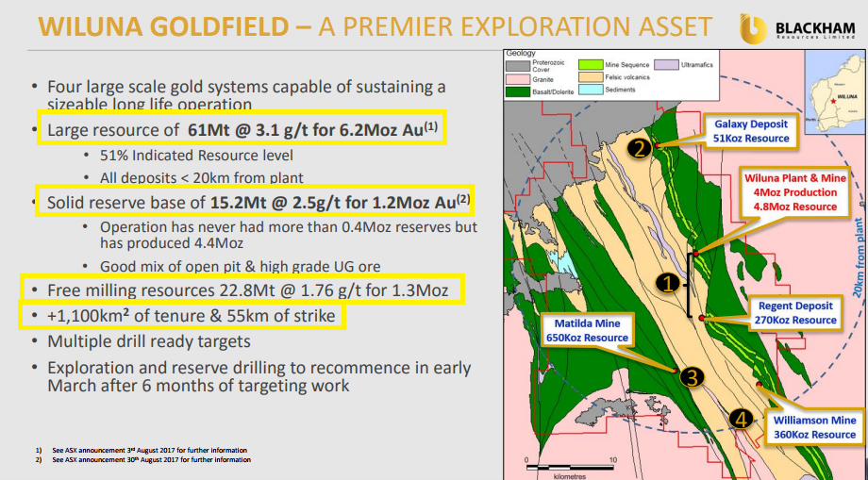Click the Sediments light blue legend swatch

[x=590, y=91]
